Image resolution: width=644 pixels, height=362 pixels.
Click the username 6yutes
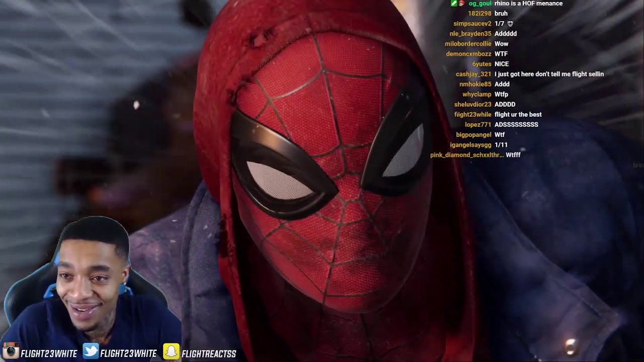481,64
